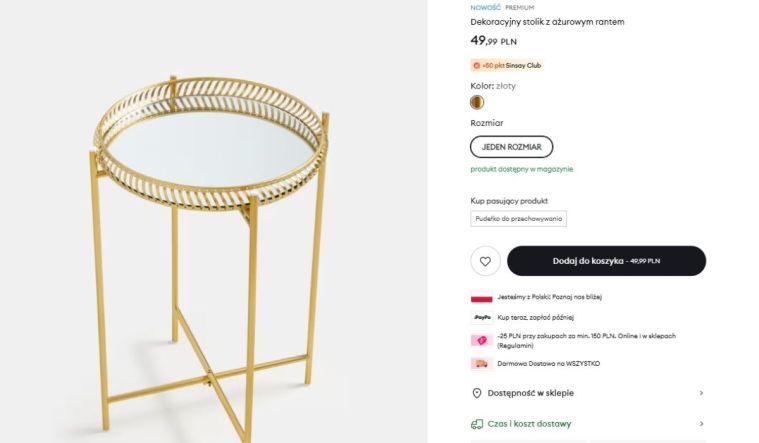The image size is (759, 443).
Task: Click the green delivery truck icon
Action: pyautogui.click(x=477, y=424)
